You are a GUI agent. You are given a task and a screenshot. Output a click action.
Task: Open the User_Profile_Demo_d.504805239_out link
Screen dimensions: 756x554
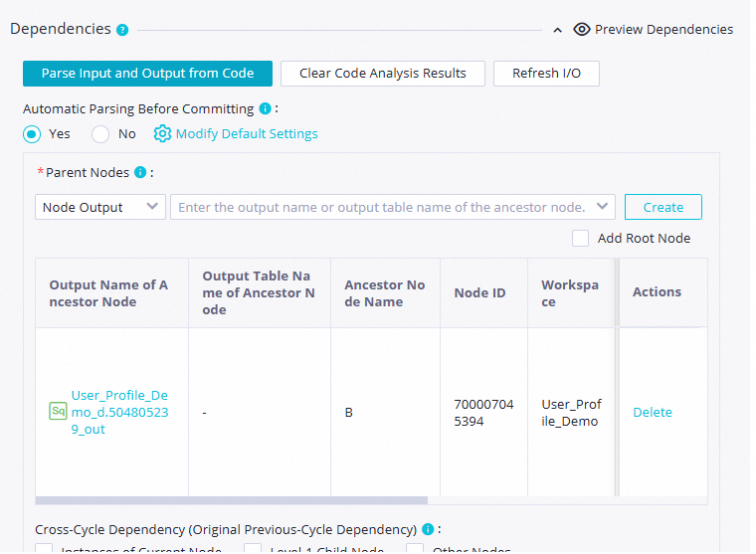(x=119, y=412)
